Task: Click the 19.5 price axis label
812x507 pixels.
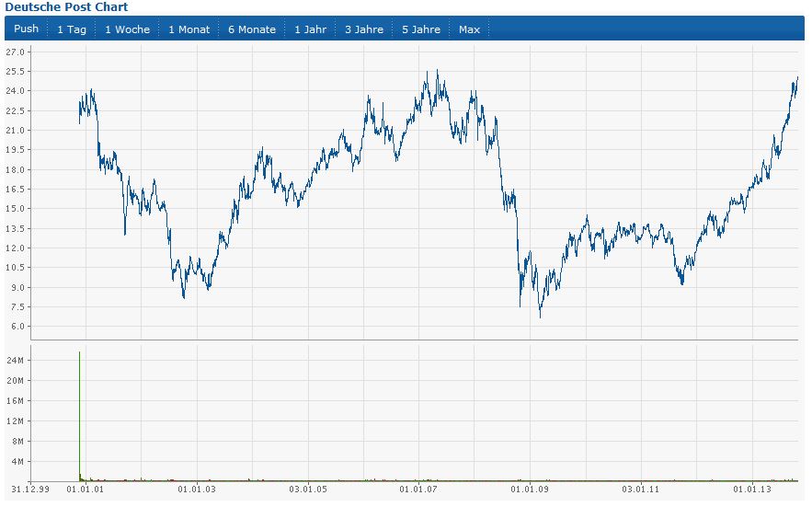Action: tap(15, 150)
